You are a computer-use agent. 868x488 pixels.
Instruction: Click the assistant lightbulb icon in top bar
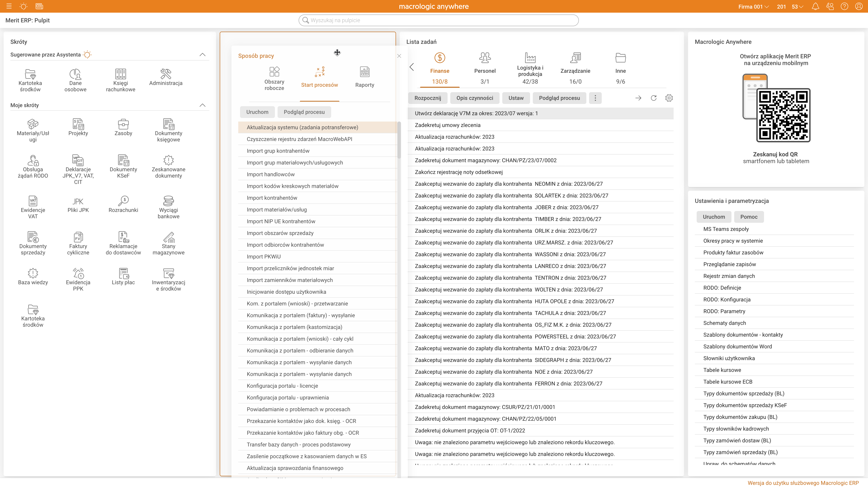[x=24, y=6]
